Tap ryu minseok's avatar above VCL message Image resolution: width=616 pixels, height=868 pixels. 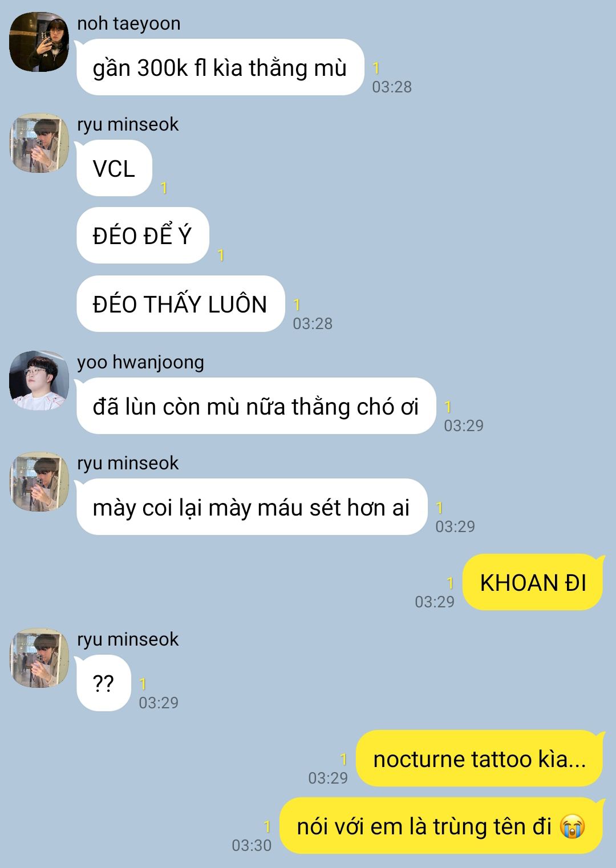coord(39,143)
